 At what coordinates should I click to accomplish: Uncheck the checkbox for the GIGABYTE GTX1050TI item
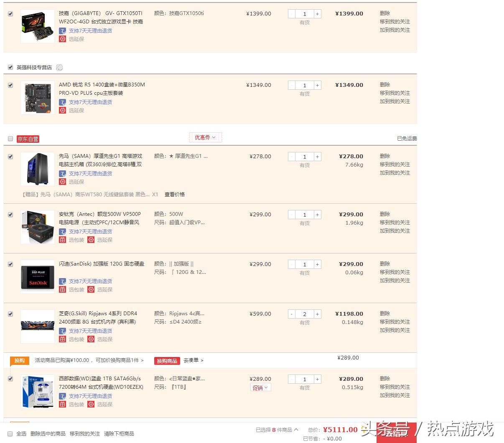pos(10,13)
